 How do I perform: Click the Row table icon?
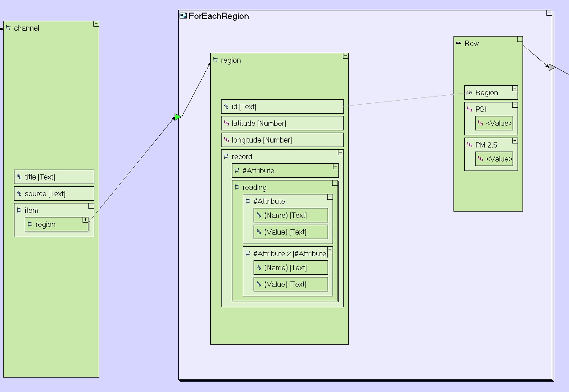click(x=459, y=43)
